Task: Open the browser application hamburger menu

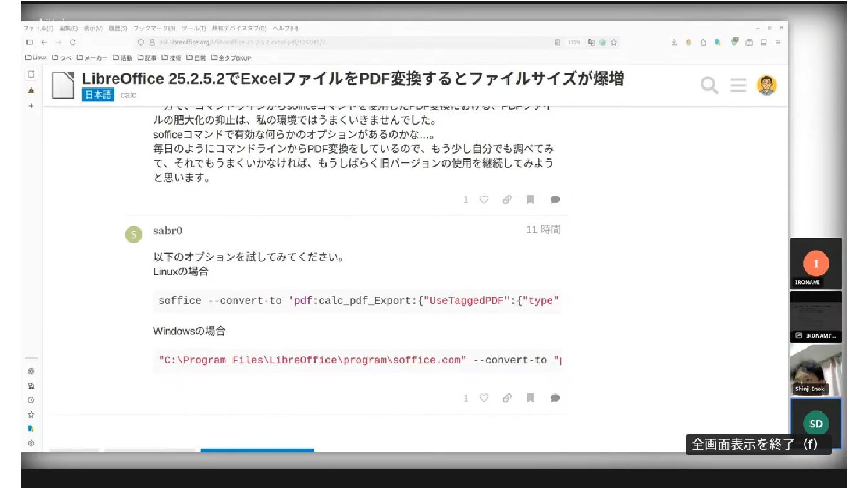Action: click(x=778, y=42)
